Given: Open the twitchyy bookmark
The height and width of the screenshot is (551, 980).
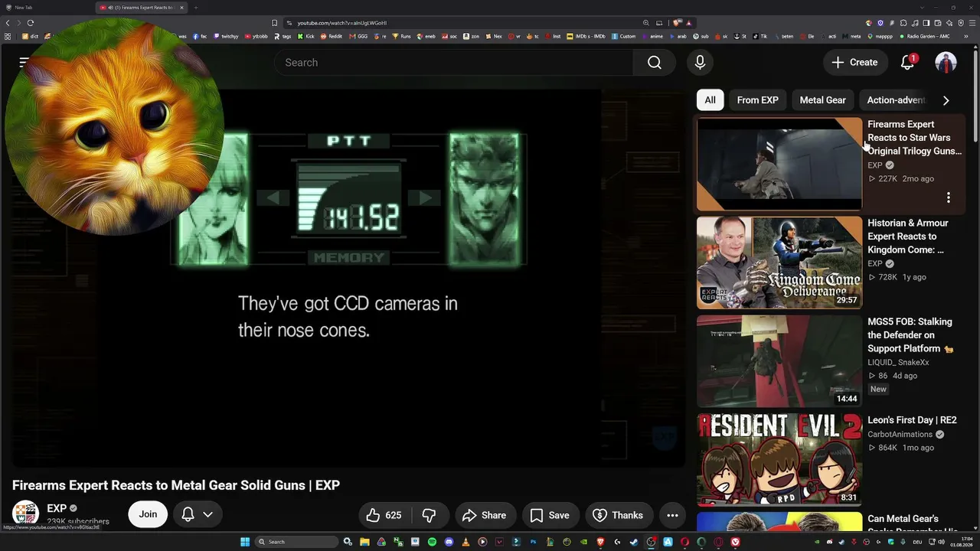Looking at the screenshot, I should pos(226,36).
